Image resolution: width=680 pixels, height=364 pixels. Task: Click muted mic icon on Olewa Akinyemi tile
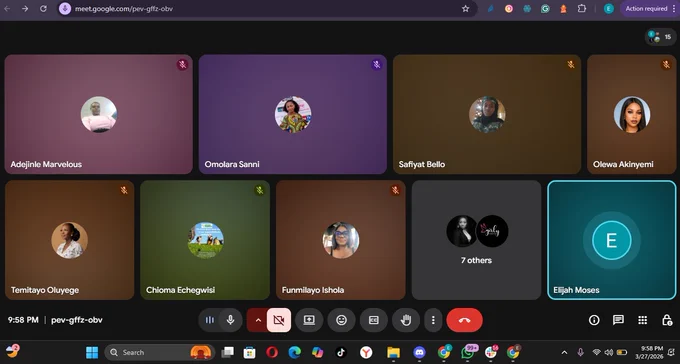click(x=666, y=65)
